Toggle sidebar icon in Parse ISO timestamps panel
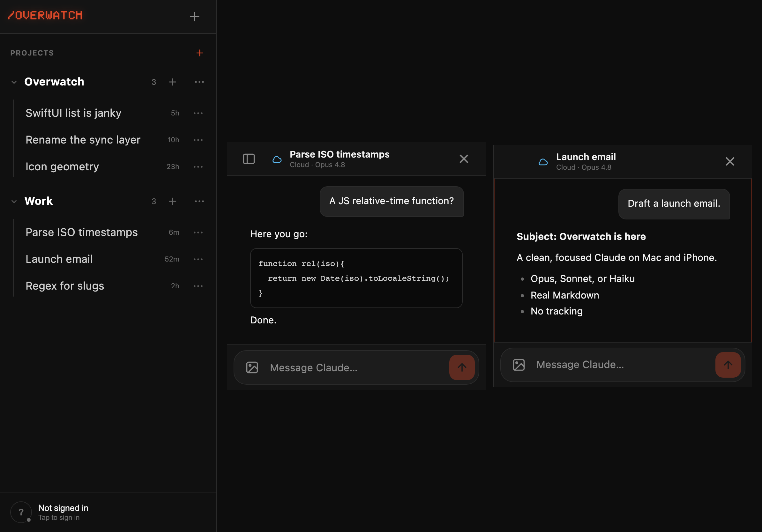Screen dimensions: 762x532 click(249, 159)
